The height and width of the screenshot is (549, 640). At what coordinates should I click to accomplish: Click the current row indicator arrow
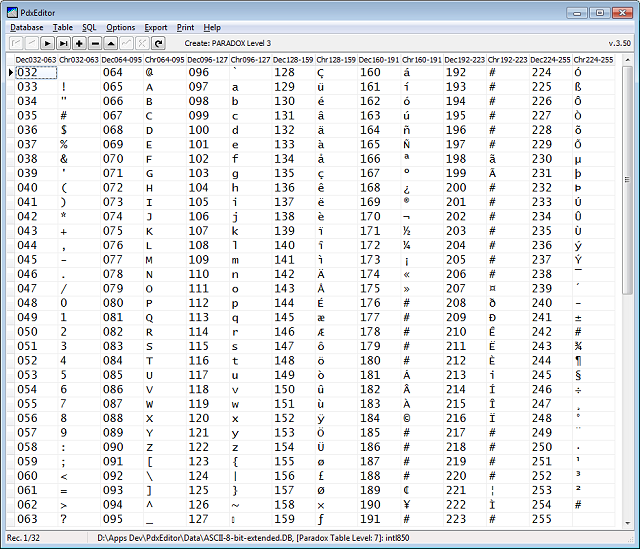(x=11, y=72)
